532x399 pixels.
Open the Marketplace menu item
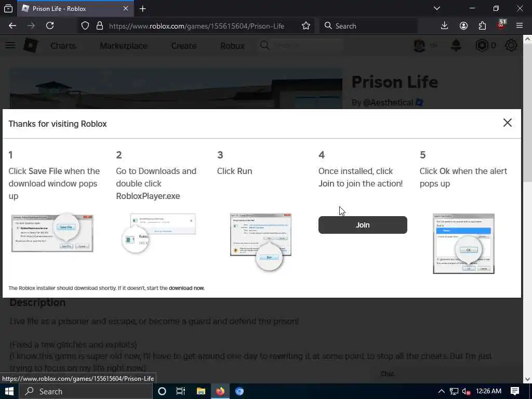(x=124, y=46)
